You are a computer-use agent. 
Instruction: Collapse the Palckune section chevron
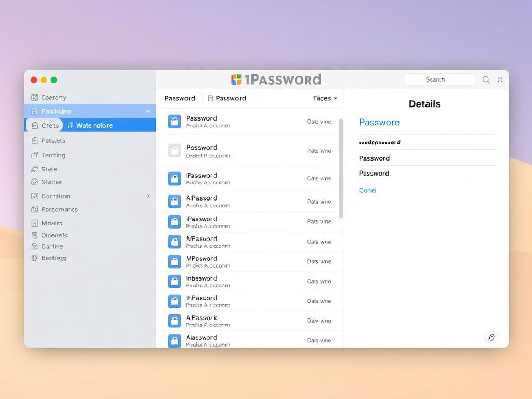coord(148,111)
